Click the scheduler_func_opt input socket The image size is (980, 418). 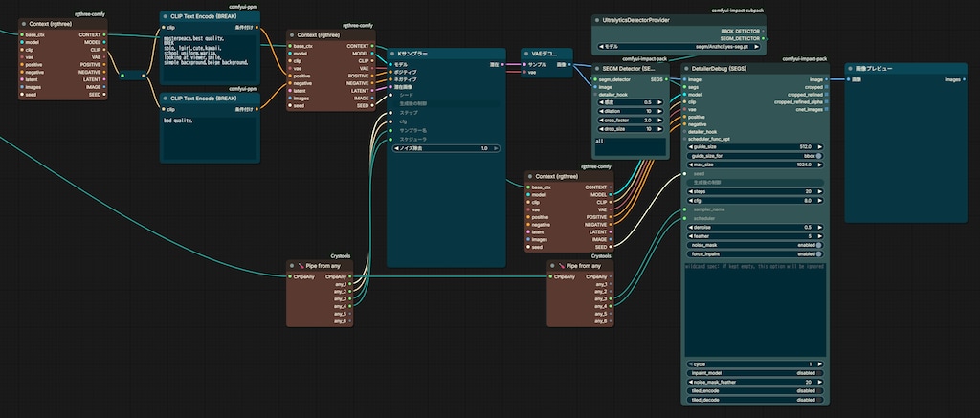[x=684, y=139]
